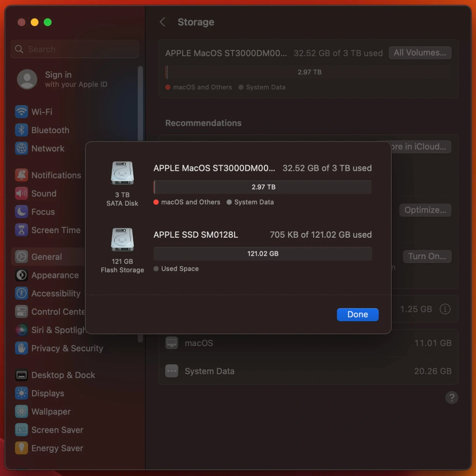Click the Energy Saver lightbulb icon

pos(21,448)
